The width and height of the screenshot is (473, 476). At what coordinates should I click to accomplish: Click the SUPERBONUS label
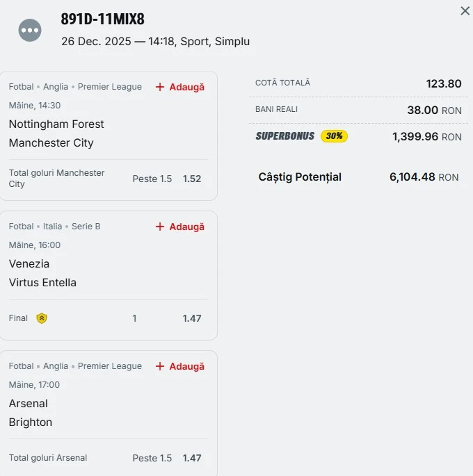pyautogui.click(x=285, y=136)
